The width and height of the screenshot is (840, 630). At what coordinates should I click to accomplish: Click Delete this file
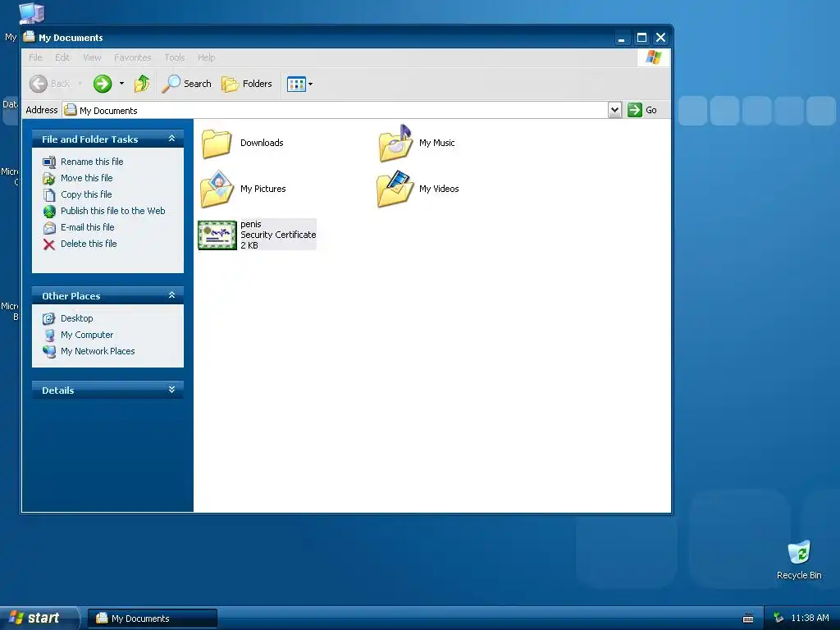point(89,244)
